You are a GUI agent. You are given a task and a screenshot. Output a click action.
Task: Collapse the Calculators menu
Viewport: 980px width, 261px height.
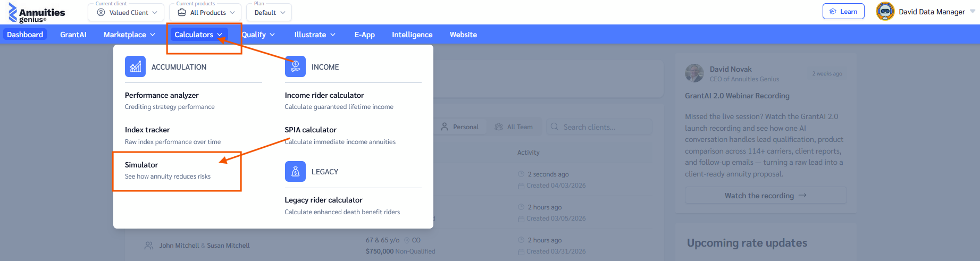pyautogui.click(x=198, y=35)
